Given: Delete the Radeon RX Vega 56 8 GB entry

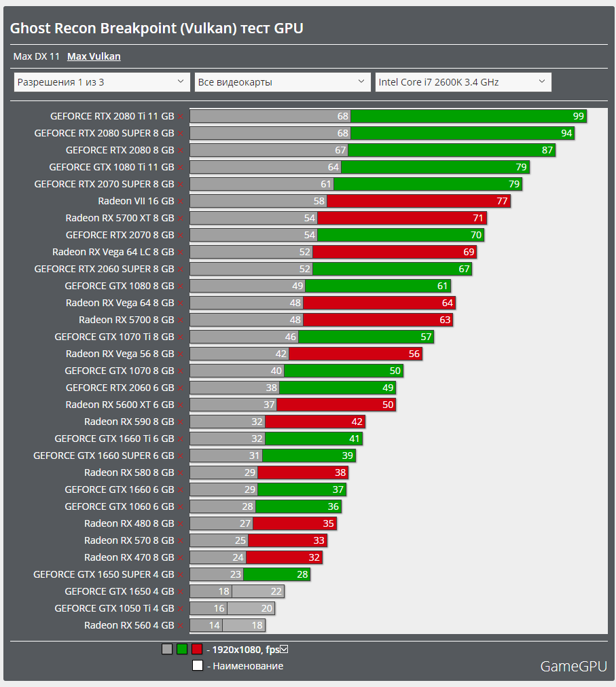Looking at the screenshot, I should click(180, 354).
